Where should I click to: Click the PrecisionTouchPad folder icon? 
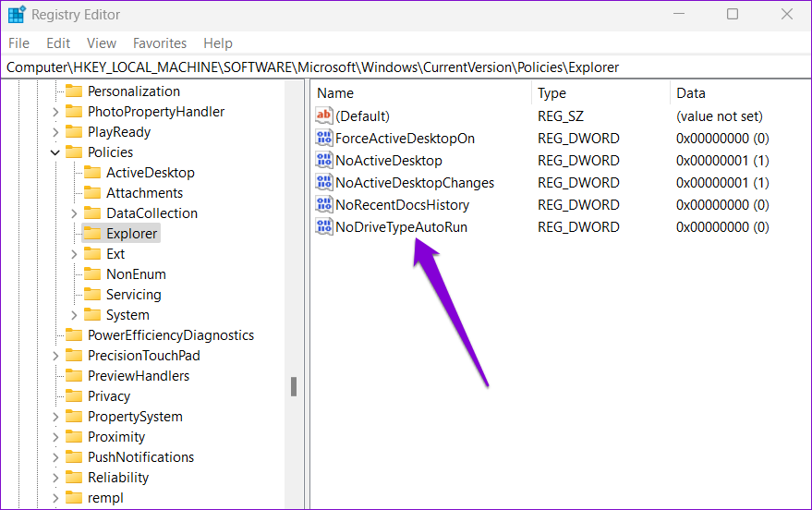[x=74, y=355]
